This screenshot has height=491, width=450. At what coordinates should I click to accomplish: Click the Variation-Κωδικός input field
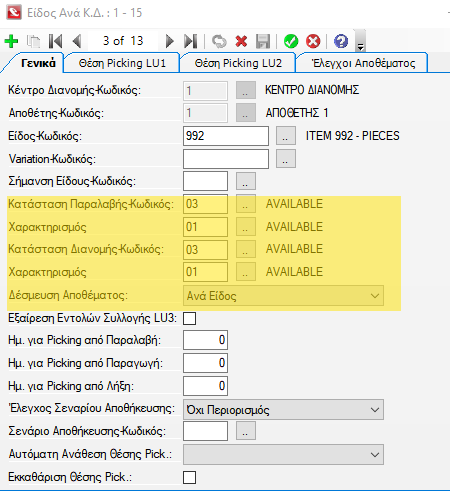pyautogui.click(x=226, y=159)
